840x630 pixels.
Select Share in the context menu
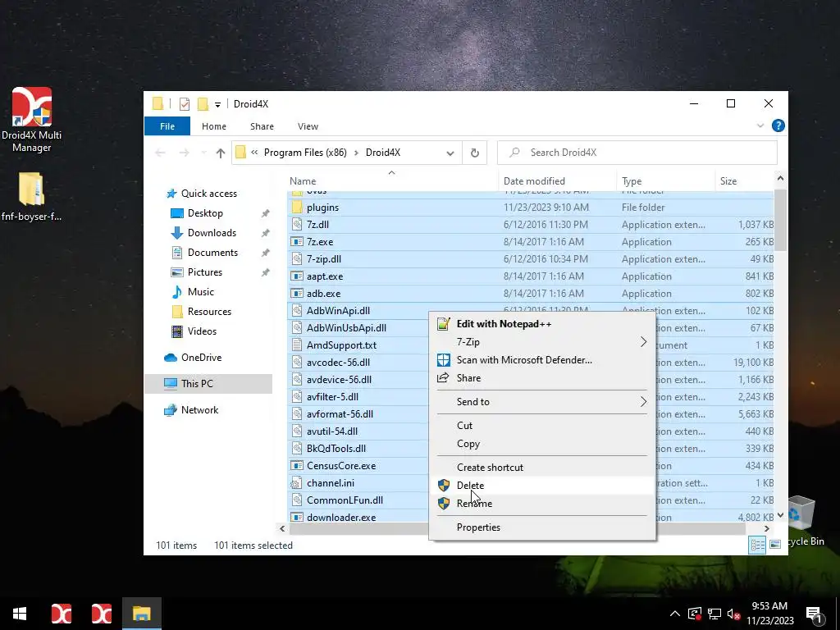tap(542, 378)
